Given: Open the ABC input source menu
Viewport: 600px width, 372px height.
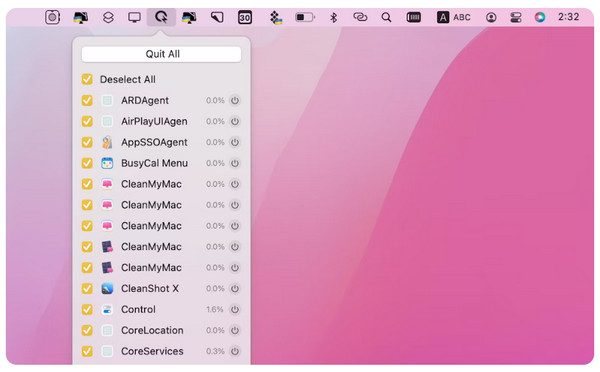Looking at the screenshot, I should [x=454, y=17].
